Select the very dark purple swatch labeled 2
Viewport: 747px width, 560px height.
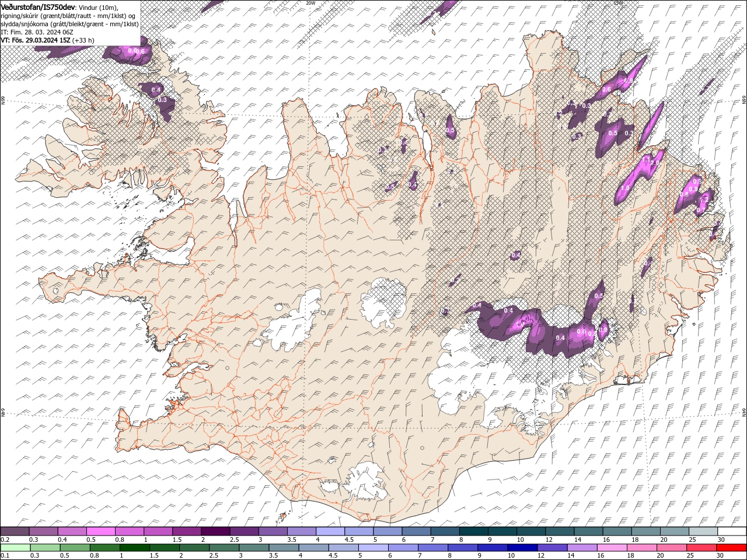[x=215, y=531]
